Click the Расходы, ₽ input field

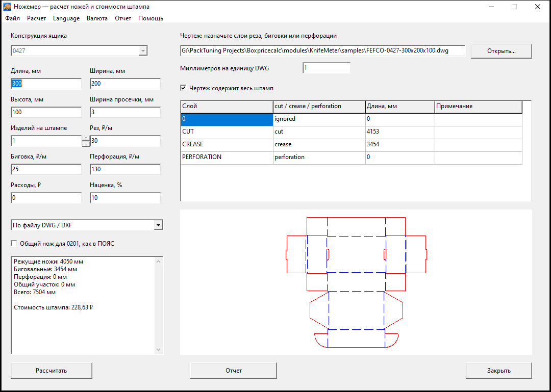[x=46, y=198]
